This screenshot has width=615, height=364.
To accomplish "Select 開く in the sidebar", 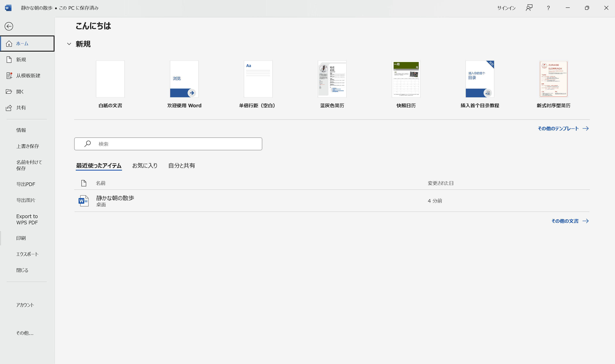I will [x=20, y=92].
